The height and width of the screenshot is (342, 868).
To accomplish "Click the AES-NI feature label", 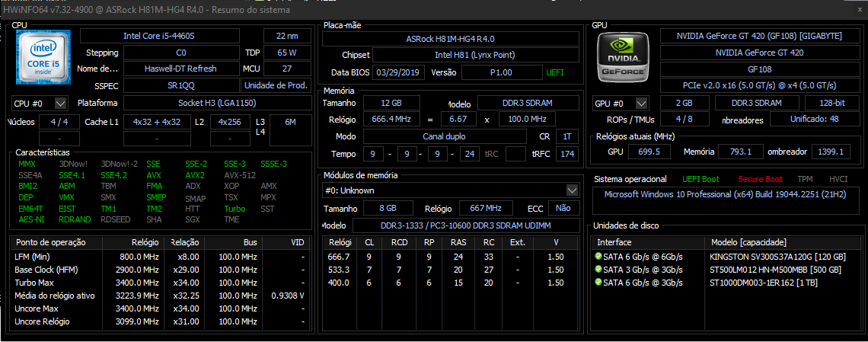I will [x=31, y=219].
